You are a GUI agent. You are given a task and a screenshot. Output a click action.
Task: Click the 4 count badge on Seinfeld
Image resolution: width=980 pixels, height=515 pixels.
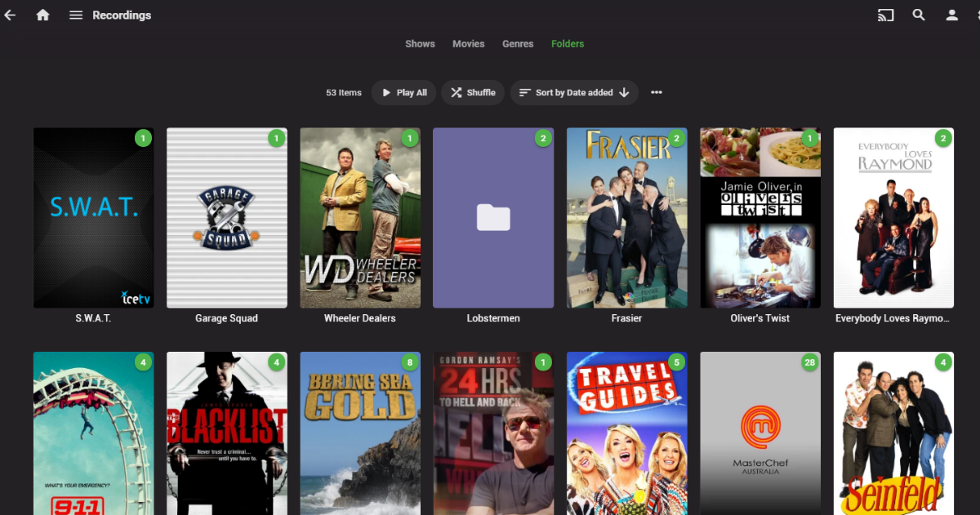[x=942, y=362]
